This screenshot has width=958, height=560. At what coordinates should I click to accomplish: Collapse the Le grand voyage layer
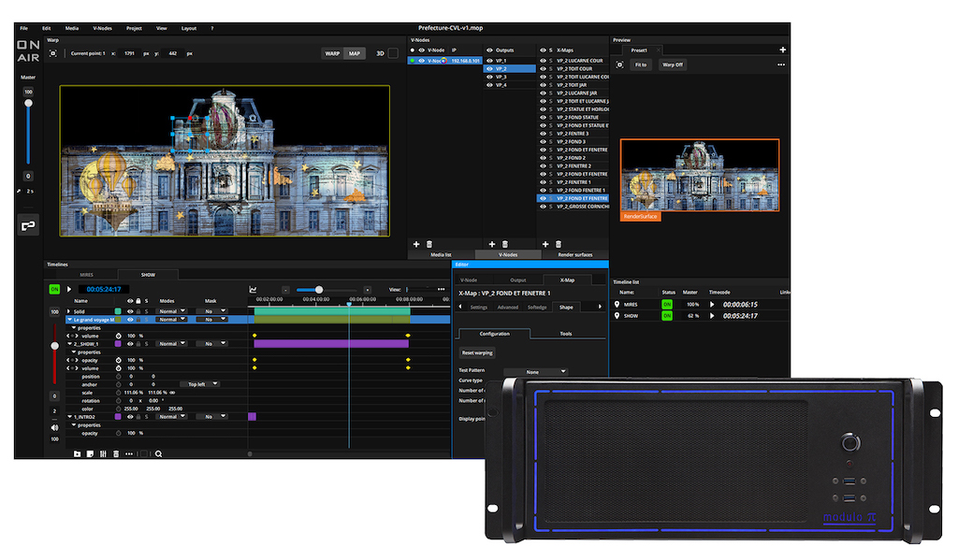tap(69, 320)
